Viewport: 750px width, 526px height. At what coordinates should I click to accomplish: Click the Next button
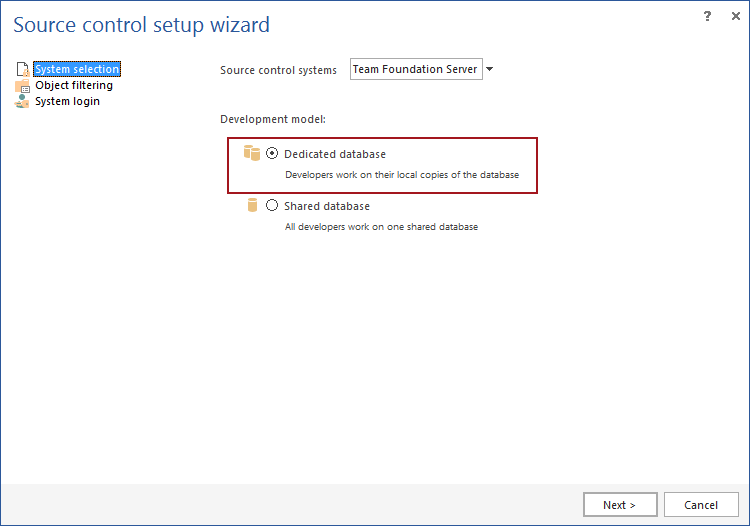(x=619, y=505)
